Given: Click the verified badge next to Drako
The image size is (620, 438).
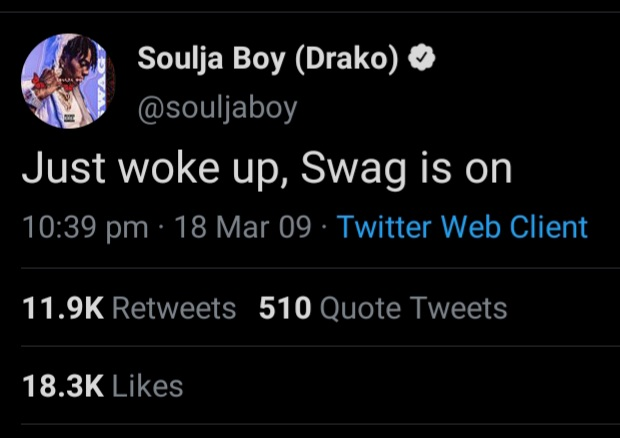Looking at the screenshot, I should pos(421,58).
